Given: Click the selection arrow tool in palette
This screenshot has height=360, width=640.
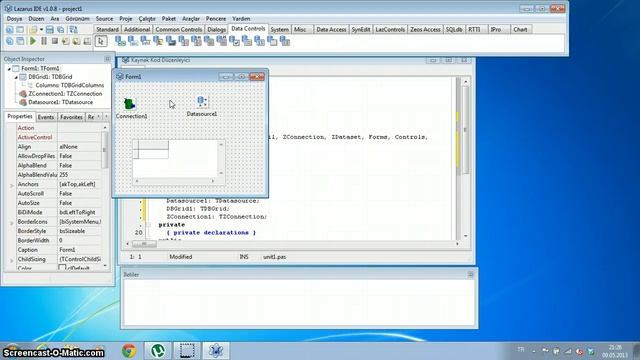Looking at the screenshot, I should [101, 41].
